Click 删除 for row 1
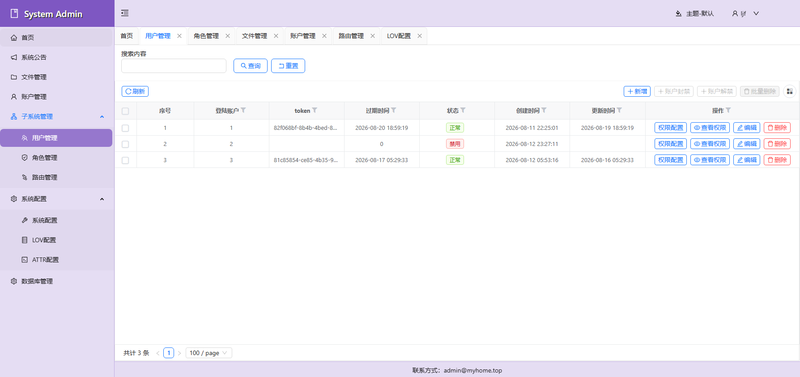This screenshot has width=800, height=377. (777, 128)
